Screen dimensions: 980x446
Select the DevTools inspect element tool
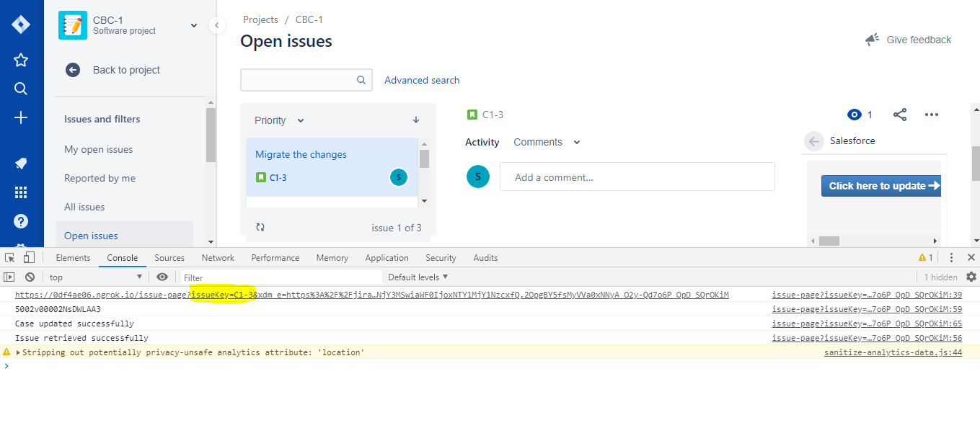pyautogui.click(x=10, y=257)
